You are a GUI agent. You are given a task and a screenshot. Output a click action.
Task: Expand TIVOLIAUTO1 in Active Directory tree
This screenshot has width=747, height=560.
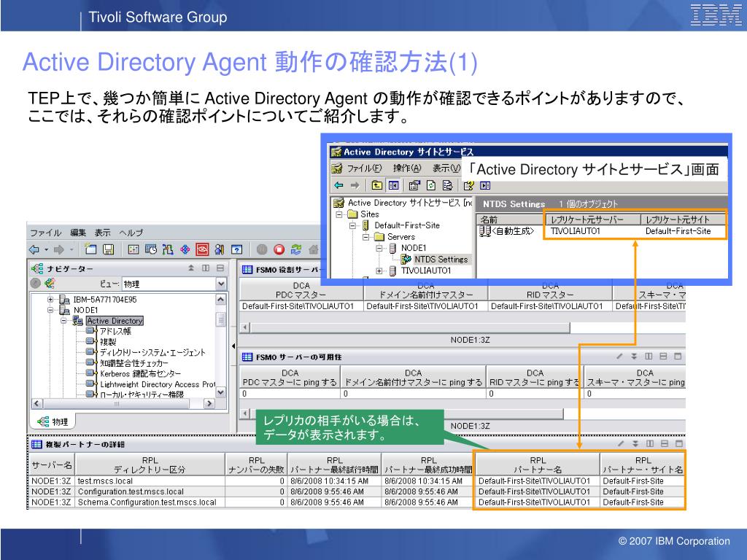[379, 271]
